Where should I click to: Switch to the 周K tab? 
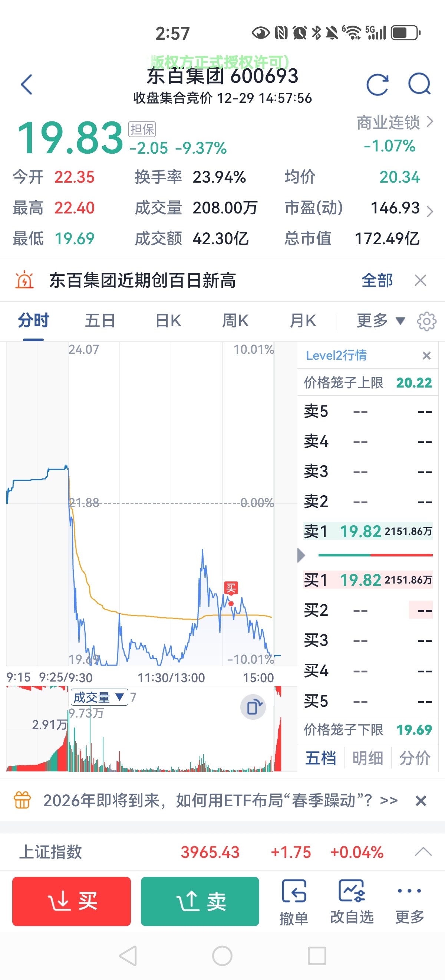pos(235,321)
